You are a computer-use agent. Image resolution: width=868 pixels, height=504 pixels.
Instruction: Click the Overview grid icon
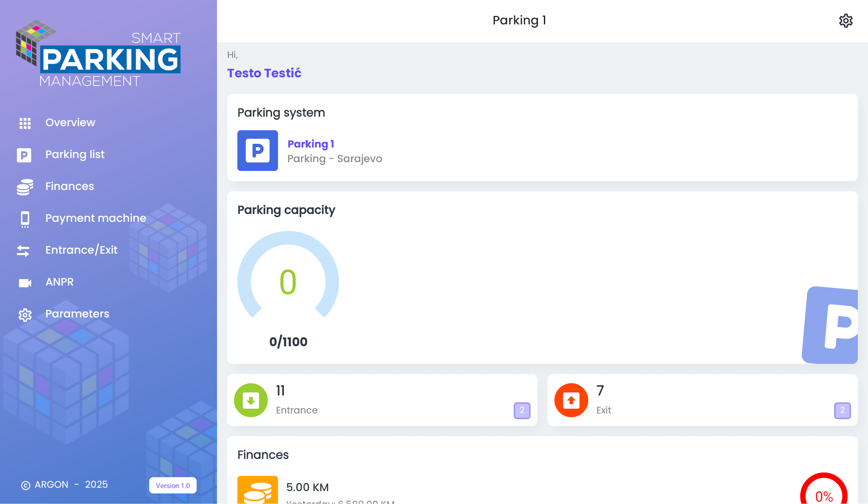pos(25,123)
